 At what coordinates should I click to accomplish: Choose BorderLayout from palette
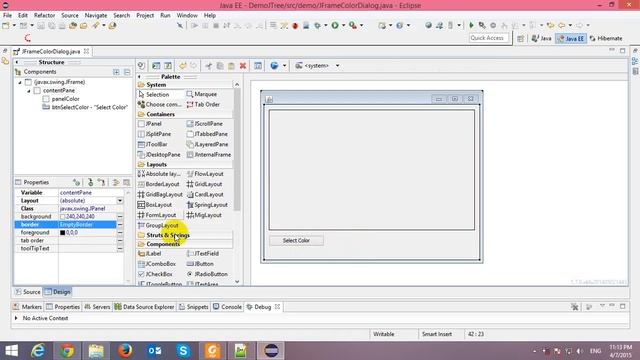click(159, 184)
